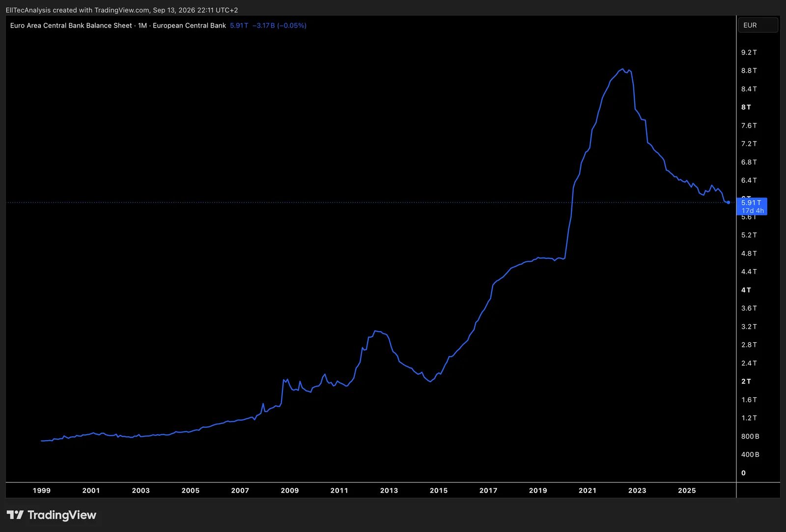The image size is (786, 532).
Task: Click the '2.4 T' price axis label
Action: [749, 363]
